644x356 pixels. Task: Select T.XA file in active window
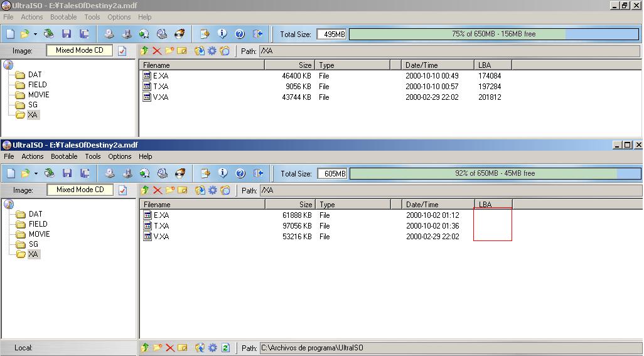tap(156, 226)
